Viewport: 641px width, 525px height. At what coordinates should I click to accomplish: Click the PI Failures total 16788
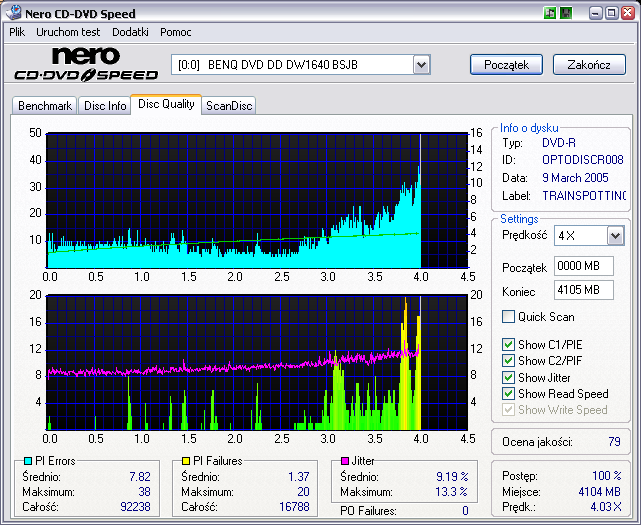294,507
